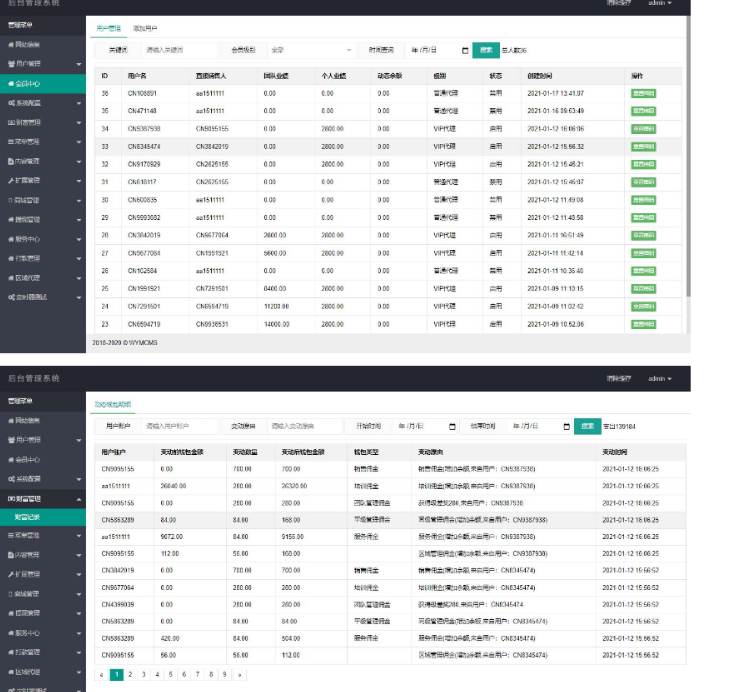The image size is (730, 692).
Task: Click the » next page button
Action: [x=239, y=675]
